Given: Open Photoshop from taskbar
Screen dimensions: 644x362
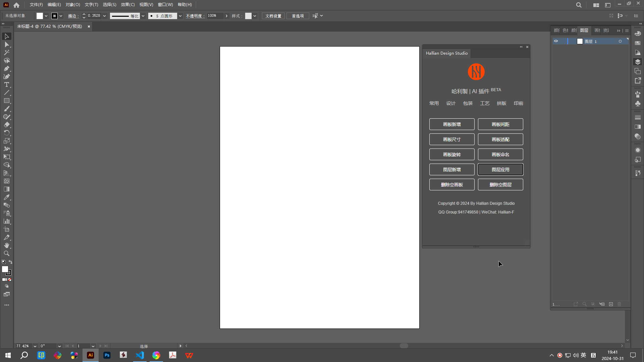Looking at the screenshot, I should tap(107, 355).
